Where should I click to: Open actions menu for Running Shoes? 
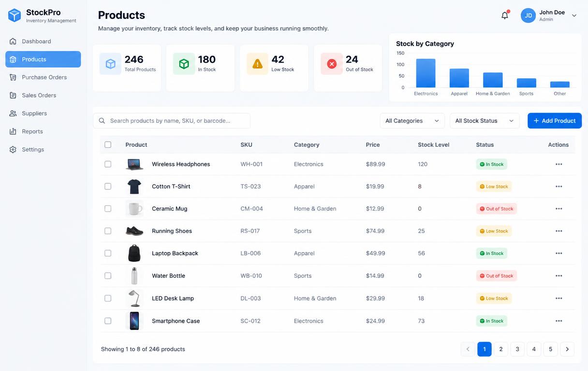(x=559, y=231)
